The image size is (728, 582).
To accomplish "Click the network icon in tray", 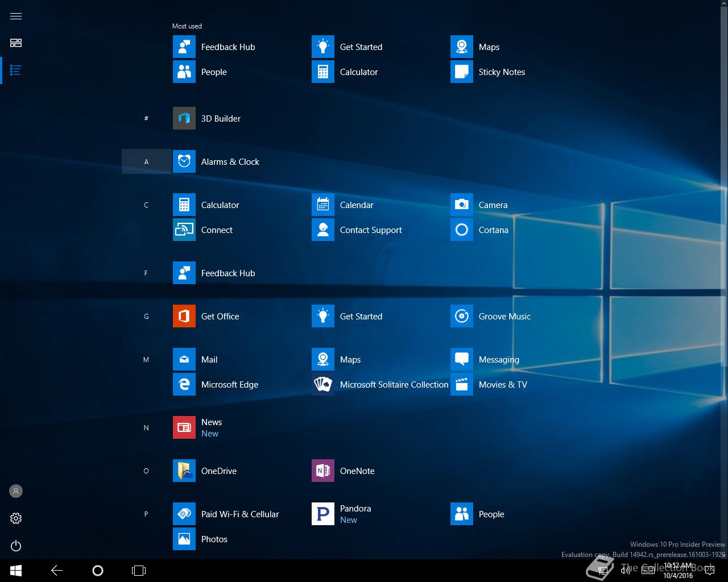I will (603, 571).
